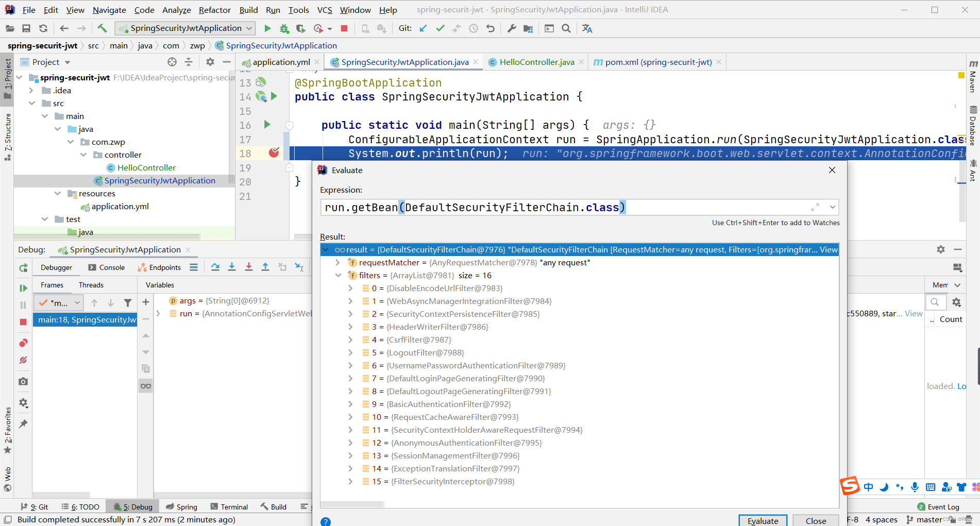This screenshot has height=526, width=980.
Task: Force step into with the red down arrow
Action: pos(249,267)
